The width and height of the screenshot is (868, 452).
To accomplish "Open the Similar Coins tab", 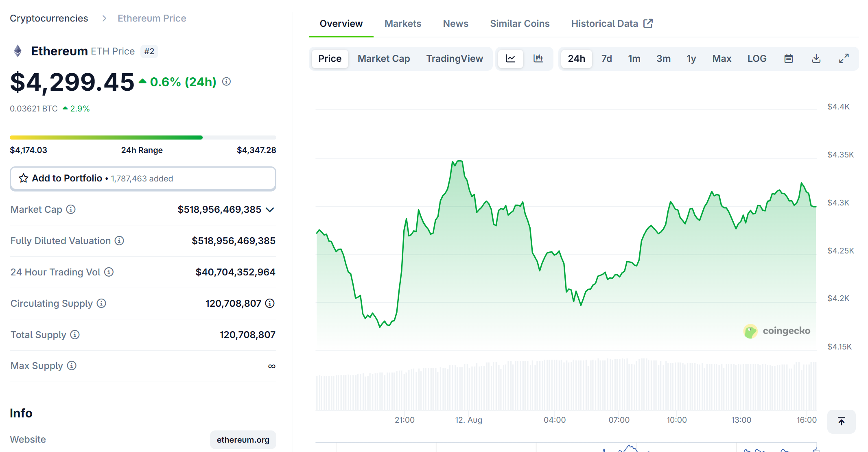I will 519,24.
